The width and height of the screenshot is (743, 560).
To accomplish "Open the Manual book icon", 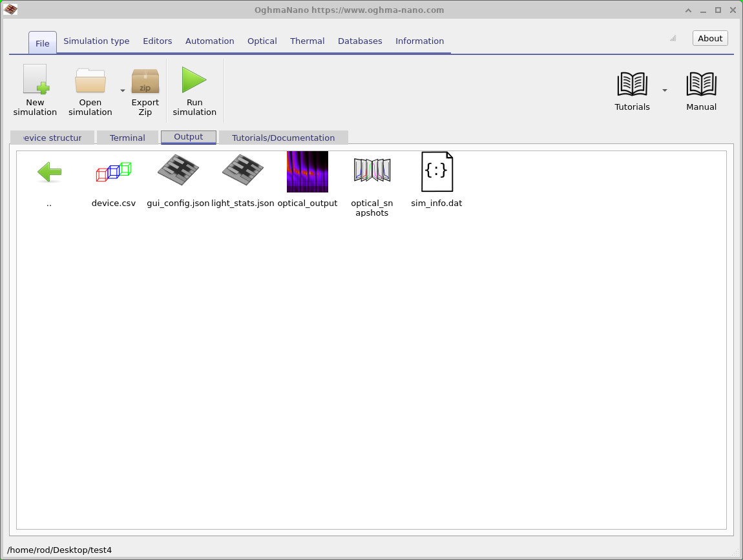I will (701, 85).
